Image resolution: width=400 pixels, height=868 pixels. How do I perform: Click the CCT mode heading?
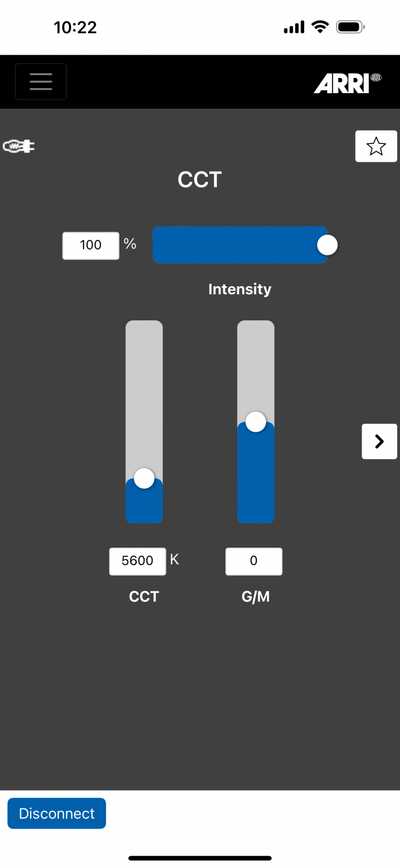click(x=200, y=180)
